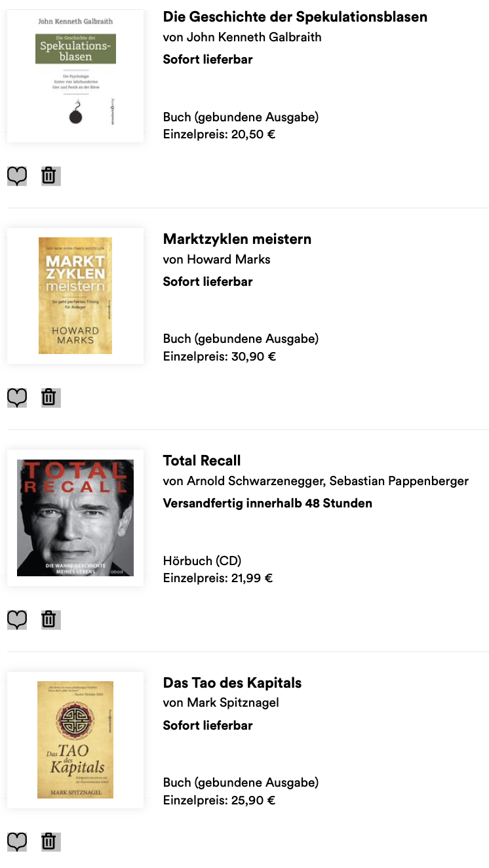Remove Das Tao des Kapitals via trash

pyautogui.click(x=49, y=842)
